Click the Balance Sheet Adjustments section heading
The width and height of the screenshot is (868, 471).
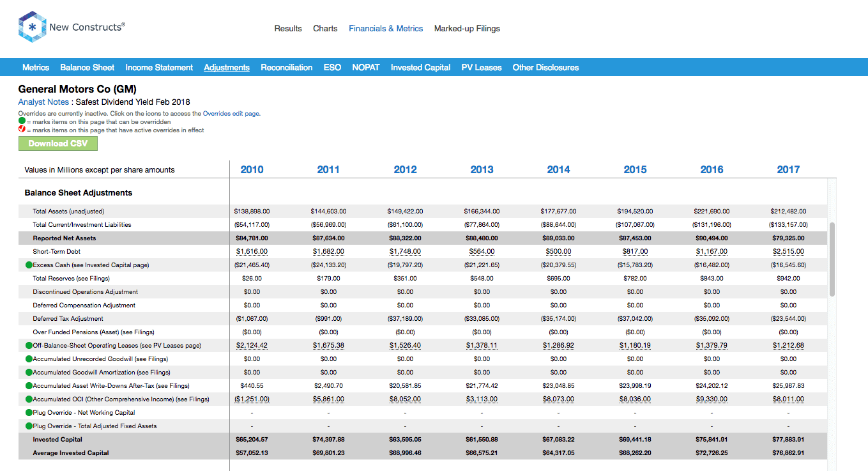[79, 193]
